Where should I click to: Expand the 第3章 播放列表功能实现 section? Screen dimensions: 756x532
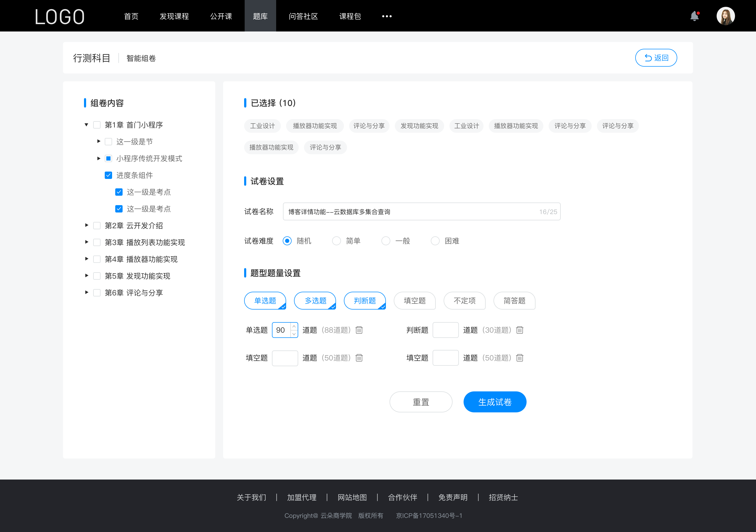tap(85, 242)
